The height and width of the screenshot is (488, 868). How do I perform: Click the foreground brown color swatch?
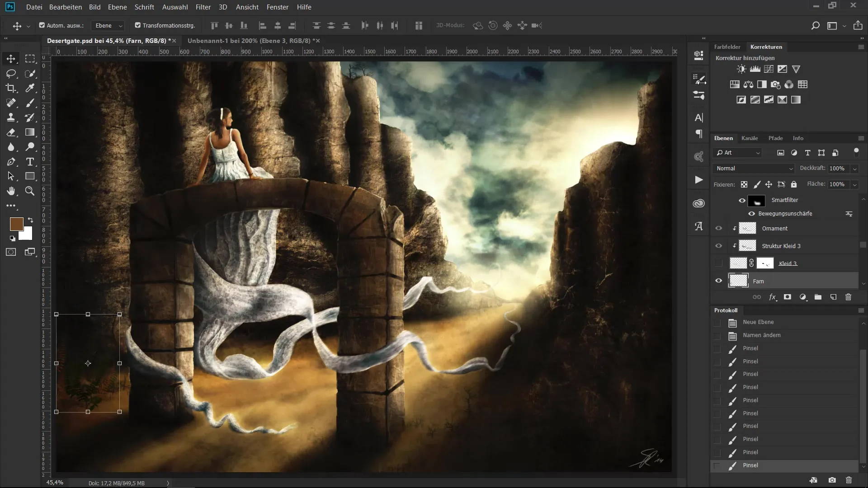pyautogui.click(x=16, y=224)
